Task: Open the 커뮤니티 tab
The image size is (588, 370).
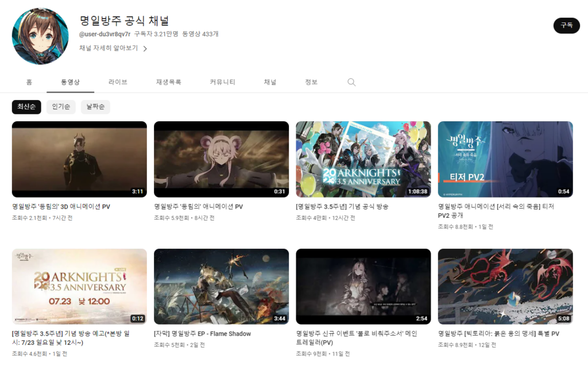Action: [222, 82]
